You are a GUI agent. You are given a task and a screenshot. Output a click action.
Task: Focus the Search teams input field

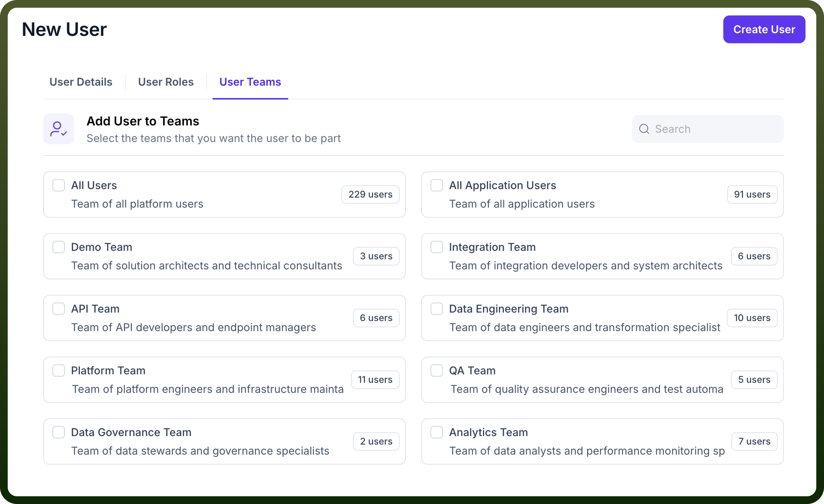tap(707, 129)
